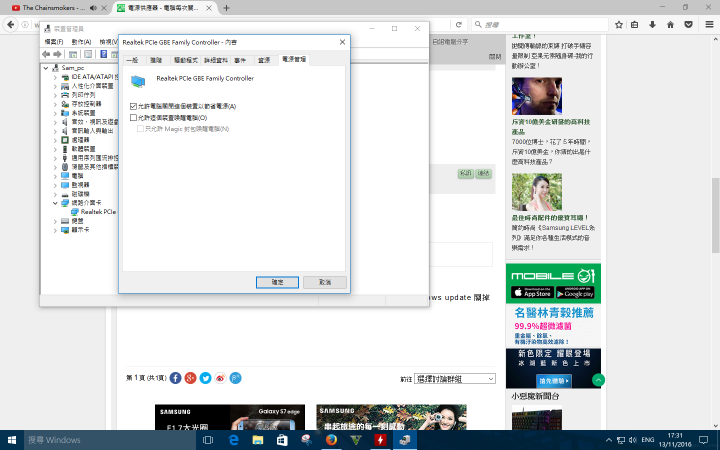Switch to the 事件 tab
This screenshot has height=450, width=720.
tap(240, 60)
